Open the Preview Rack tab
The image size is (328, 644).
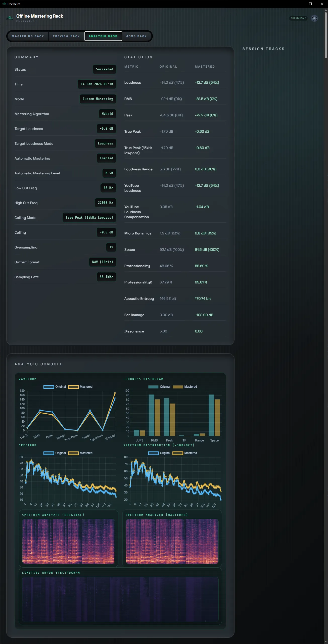coord(66,36)
